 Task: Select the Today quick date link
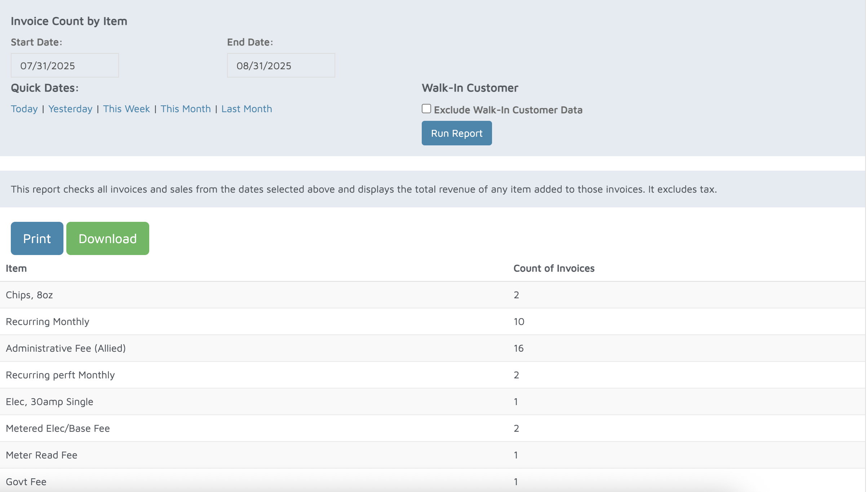pos(24,109)
